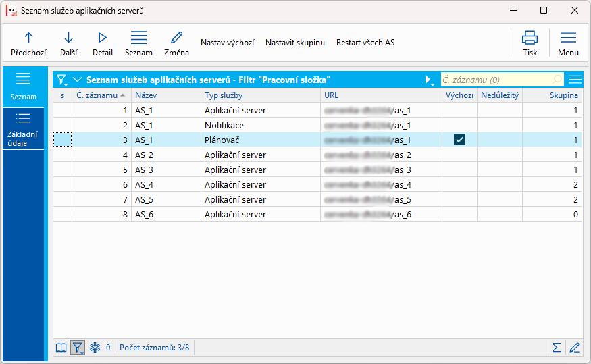Select the AS_5 name cell
The width and height of the screenshot is (591, 364).
coord(166,199)
